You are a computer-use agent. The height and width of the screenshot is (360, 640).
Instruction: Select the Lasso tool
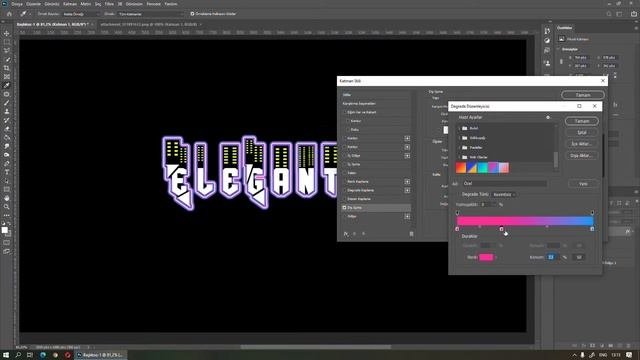[x=7, y=51]
